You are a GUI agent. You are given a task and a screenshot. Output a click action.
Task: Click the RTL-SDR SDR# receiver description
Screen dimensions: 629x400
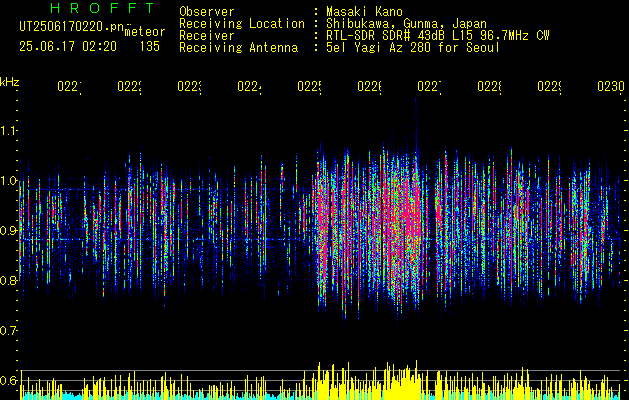tap(438, 36)
